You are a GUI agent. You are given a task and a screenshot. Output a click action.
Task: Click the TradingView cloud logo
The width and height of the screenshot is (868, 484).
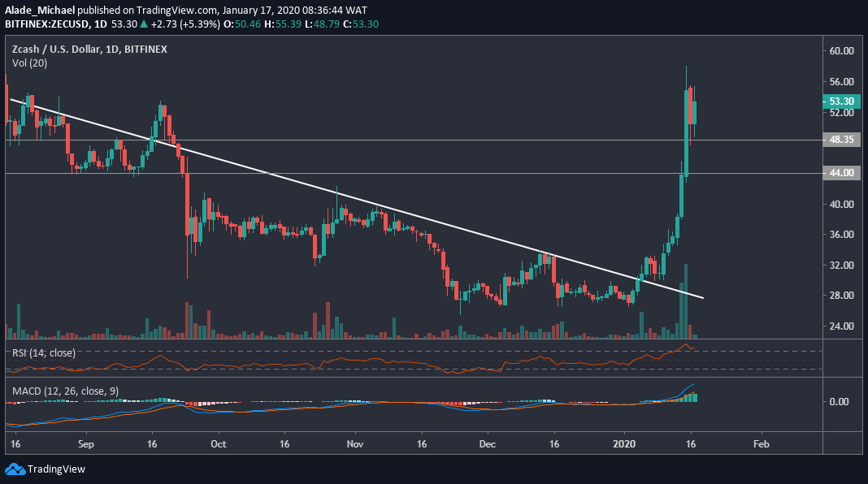point(15,469)
